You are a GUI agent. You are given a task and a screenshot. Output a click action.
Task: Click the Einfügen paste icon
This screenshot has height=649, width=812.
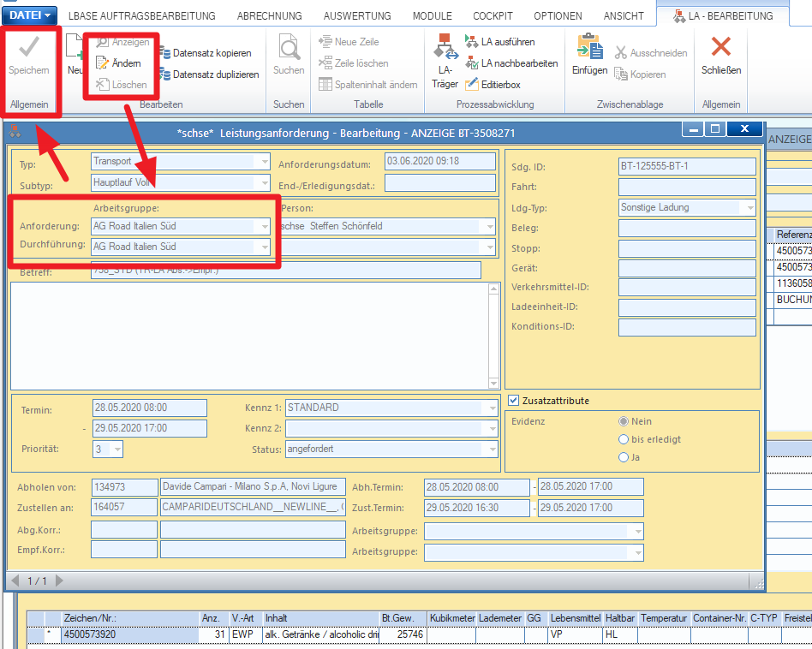tap(589, 46)
